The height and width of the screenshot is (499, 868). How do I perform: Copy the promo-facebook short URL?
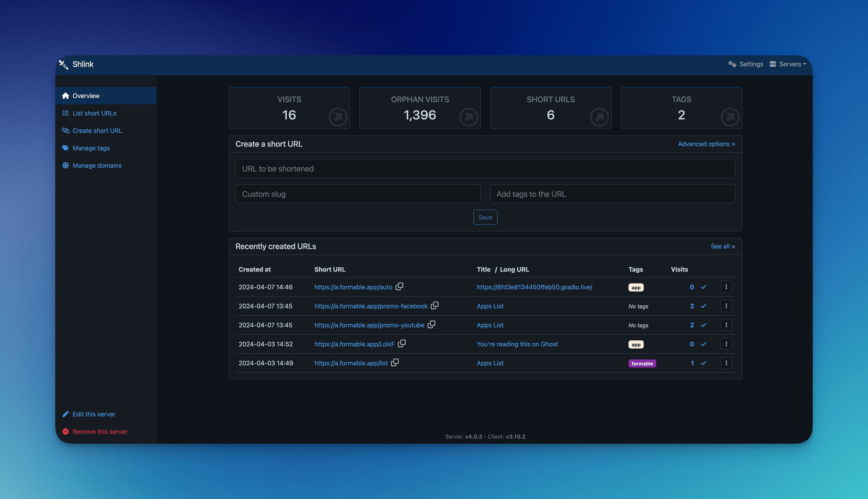[434, 305]
